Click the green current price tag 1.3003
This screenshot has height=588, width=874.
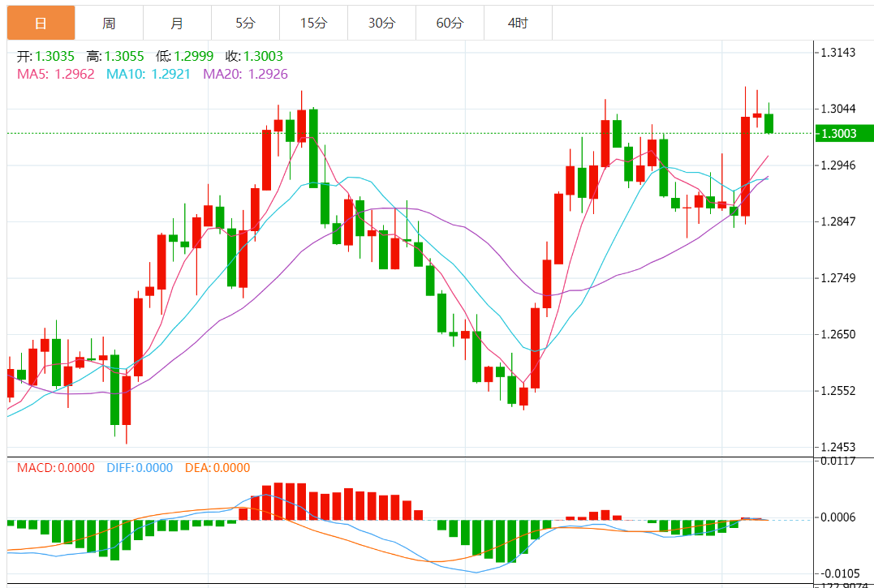[844, 133]
